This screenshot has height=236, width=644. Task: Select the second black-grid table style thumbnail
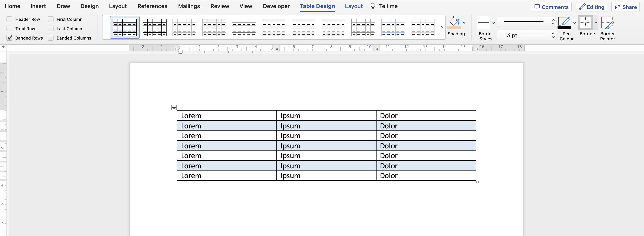[154, 27]
